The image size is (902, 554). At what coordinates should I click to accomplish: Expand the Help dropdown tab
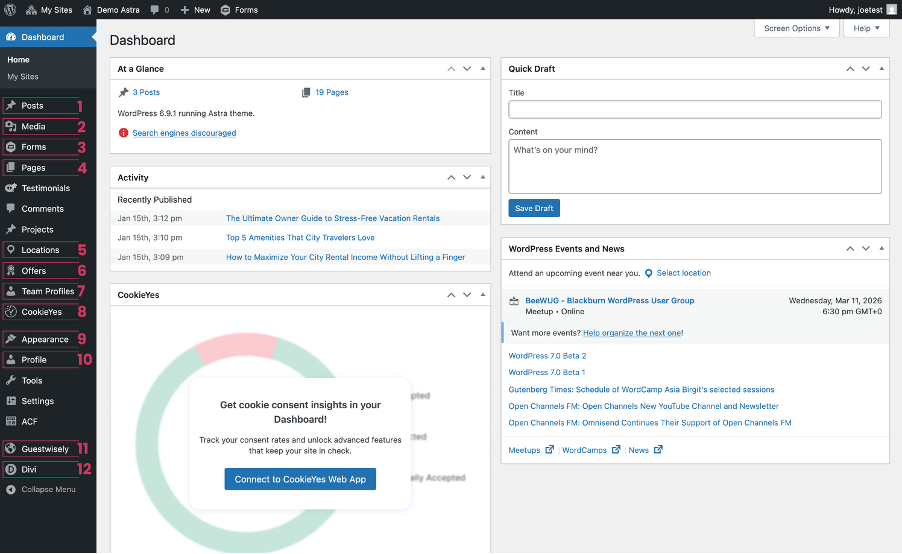pos(866,29)
